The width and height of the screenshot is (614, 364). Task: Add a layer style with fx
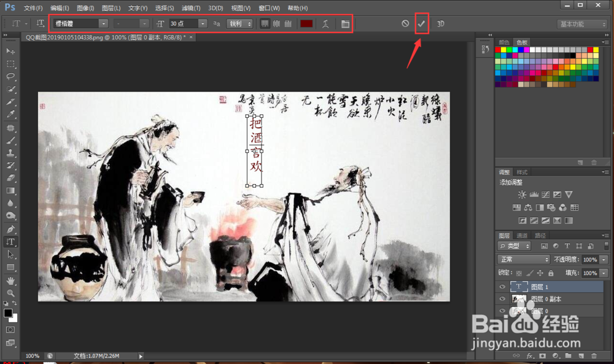529,356
